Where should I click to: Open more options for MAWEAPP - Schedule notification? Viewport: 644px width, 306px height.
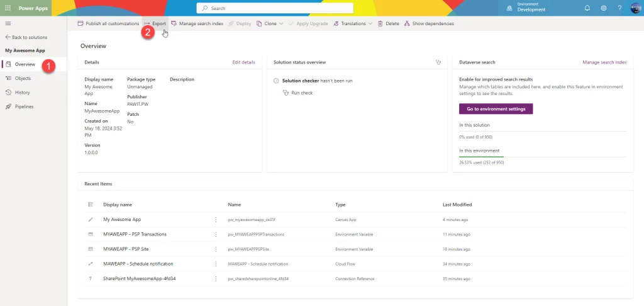pyautogui.click(x=216, y=264)
